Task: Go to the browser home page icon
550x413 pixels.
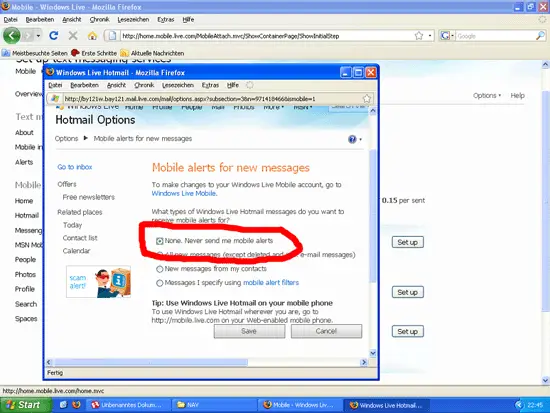Action: point(92,35)
